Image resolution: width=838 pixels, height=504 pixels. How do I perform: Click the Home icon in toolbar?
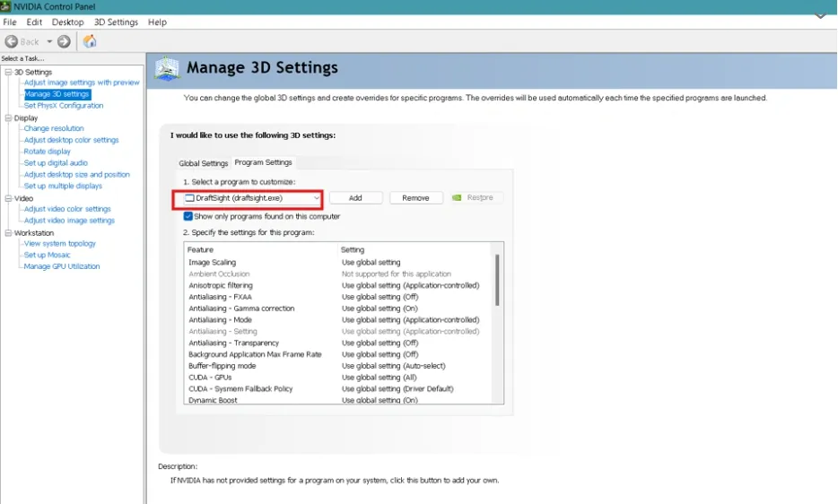90,41
